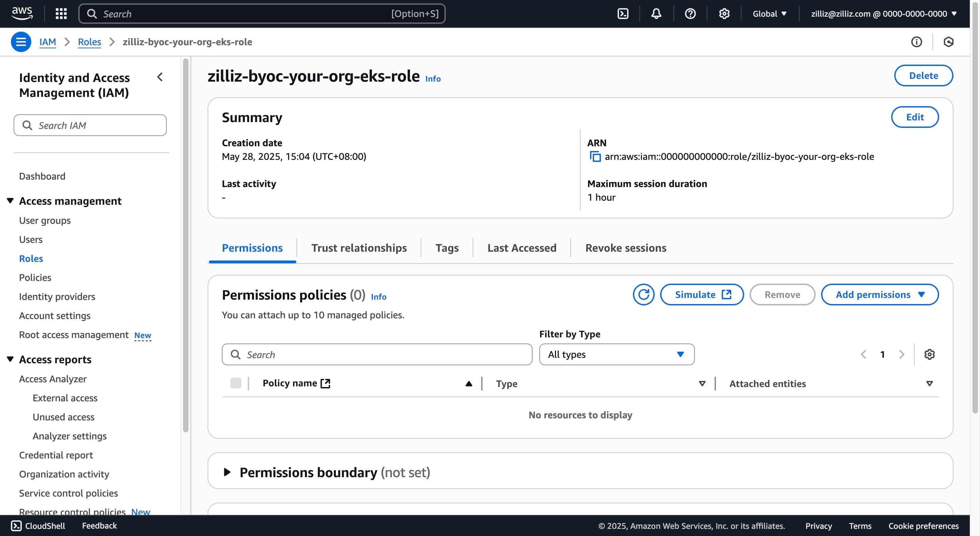Viewport: 980px width, 536px height.
Task: Open Root access management in sidebar
Action: pyautogui.click(x=74, y=335)
